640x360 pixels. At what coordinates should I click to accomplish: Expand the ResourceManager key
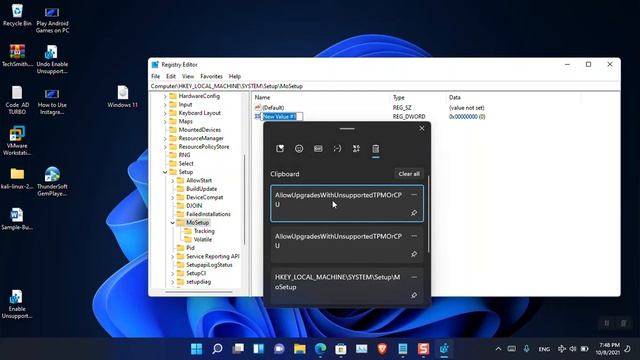pyautogui.click(x=165, y=138)
